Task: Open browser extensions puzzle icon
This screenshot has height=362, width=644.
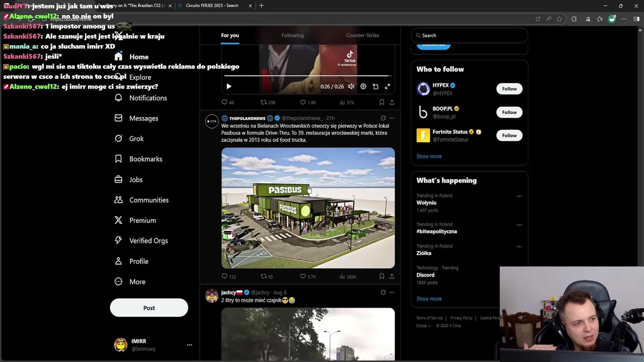Action: point(574,19)
